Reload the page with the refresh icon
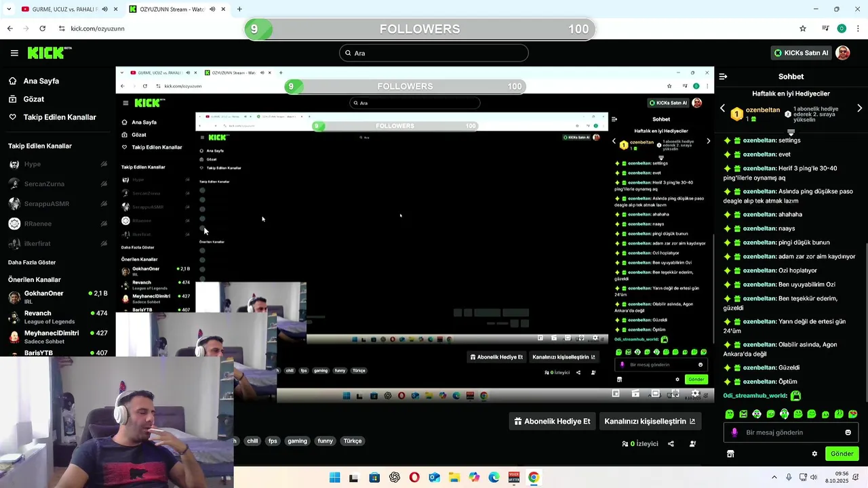 tap(42, 28)
